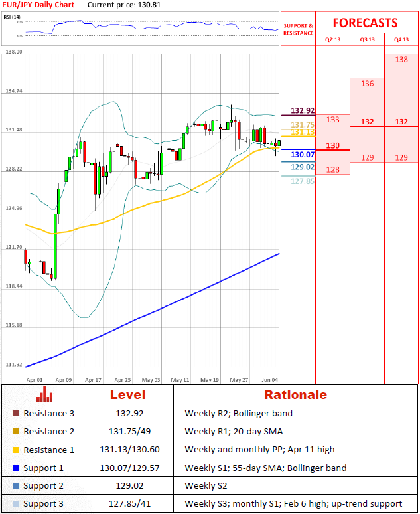Click the Apr 01 date axis label
The image size is (420, 514).
click(x=35, y=380)
